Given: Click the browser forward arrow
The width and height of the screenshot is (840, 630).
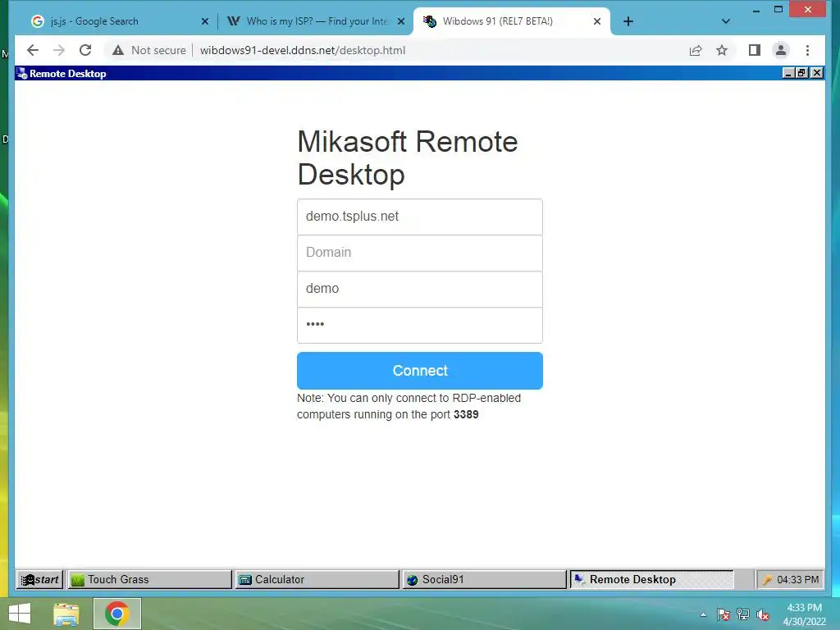Looking at the screenshot, I should [59, 50].
